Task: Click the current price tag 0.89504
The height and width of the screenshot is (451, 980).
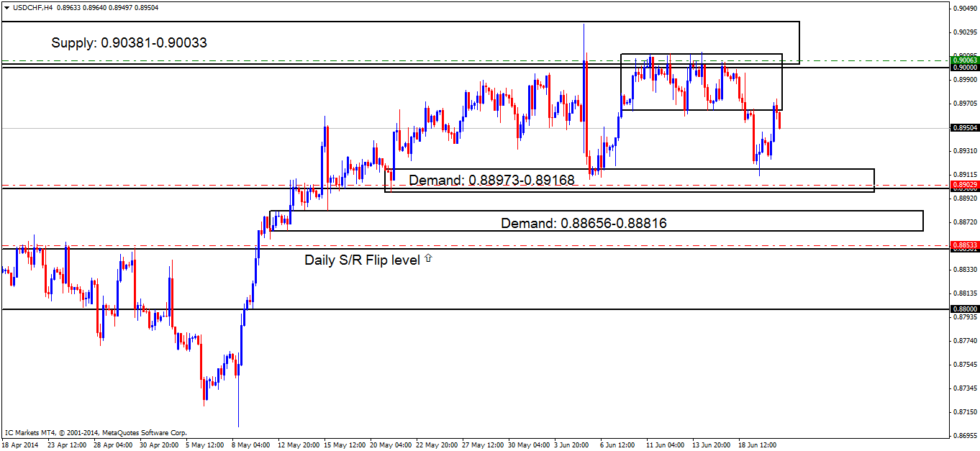Action: tap(964, 127)
